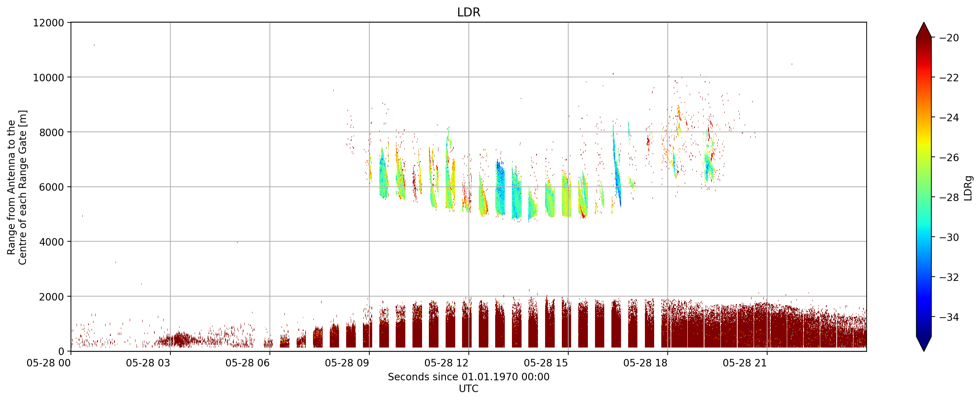
Task: Click the colorbar tick label −30
Action: 949,237
